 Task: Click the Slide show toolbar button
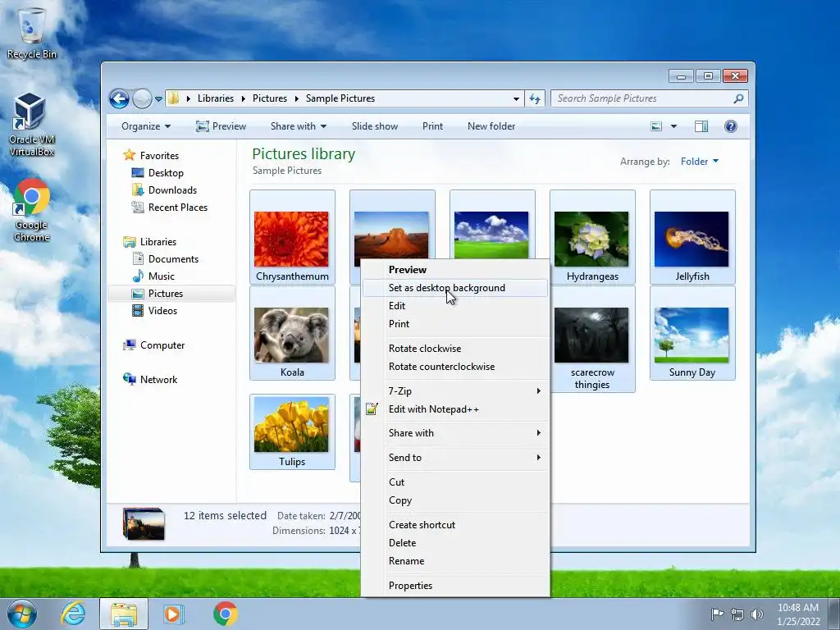pyautogui.click(x=374, y=126)
